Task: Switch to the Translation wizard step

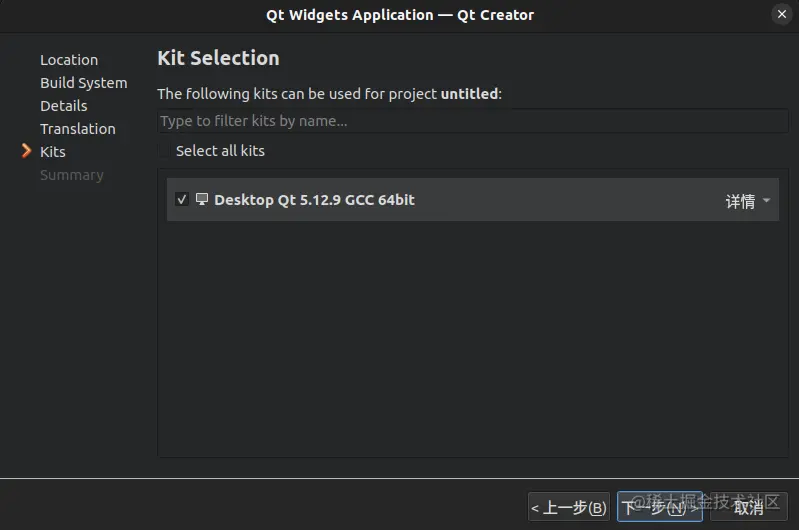Action: tap(78, 128)
